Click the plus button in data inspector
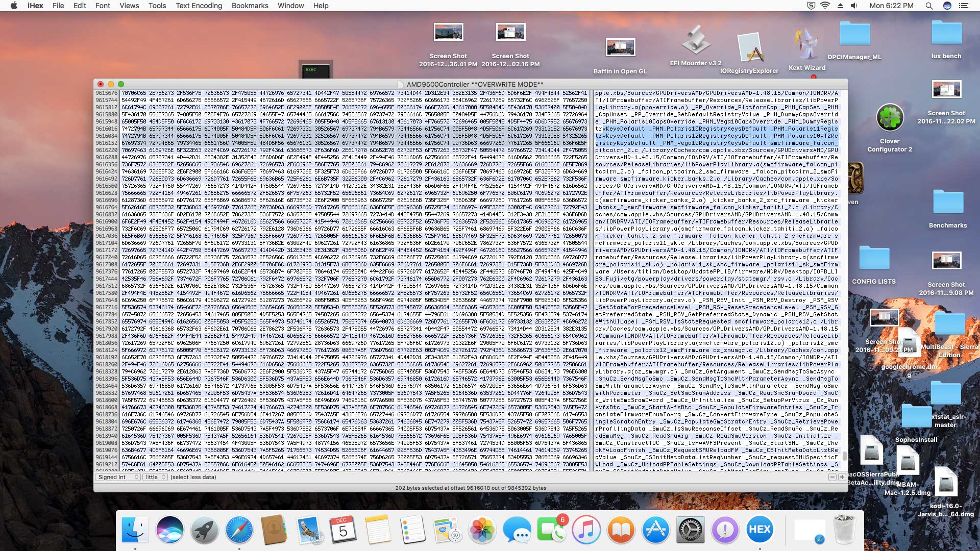The height and width of the screenshot is (551, 980). click(842, 477)
